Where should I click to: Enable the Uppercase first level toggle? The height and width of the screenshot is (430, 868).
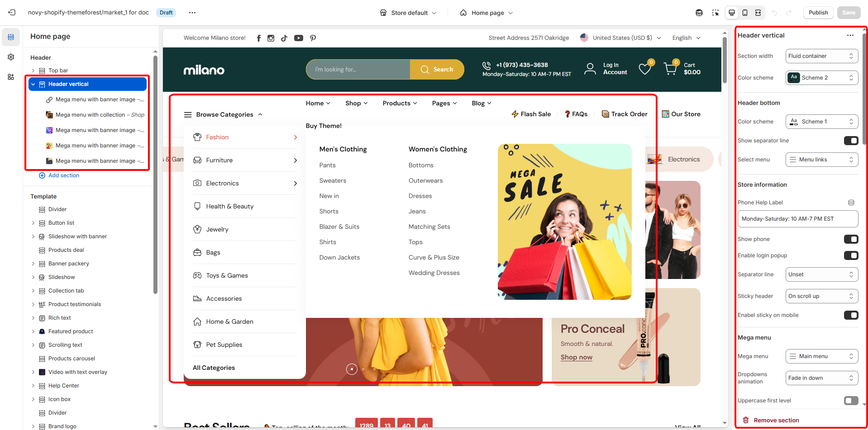pos(851,401)
